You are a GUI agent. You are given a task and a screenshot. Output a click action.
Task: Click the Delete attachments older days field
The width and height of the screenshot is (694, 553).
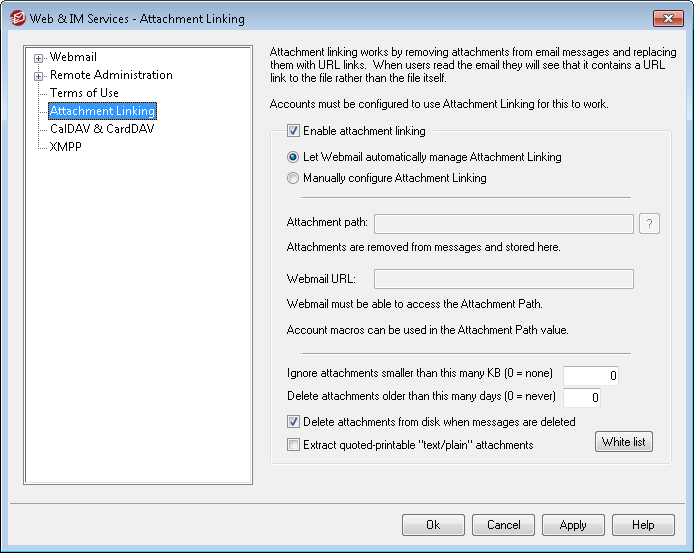581,398
